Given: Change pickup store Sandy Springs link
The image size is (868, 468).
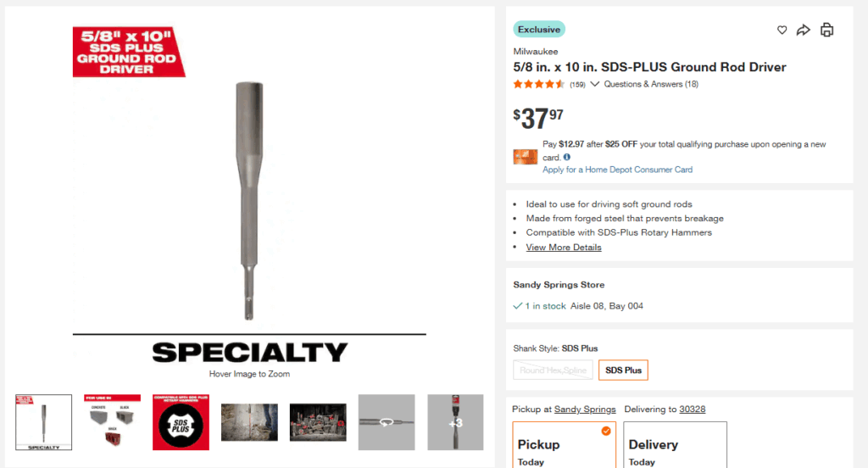Looking at the screenshot, I should click(585, 409).
